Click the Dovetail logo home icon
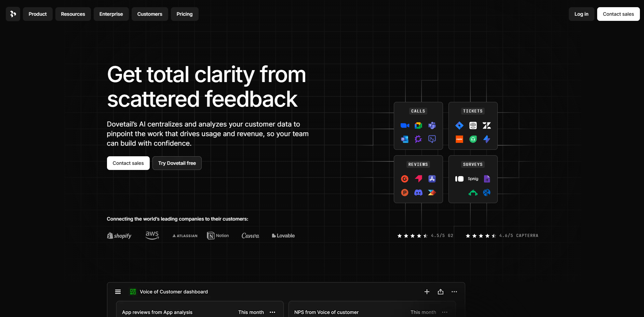 click(13, 14)
